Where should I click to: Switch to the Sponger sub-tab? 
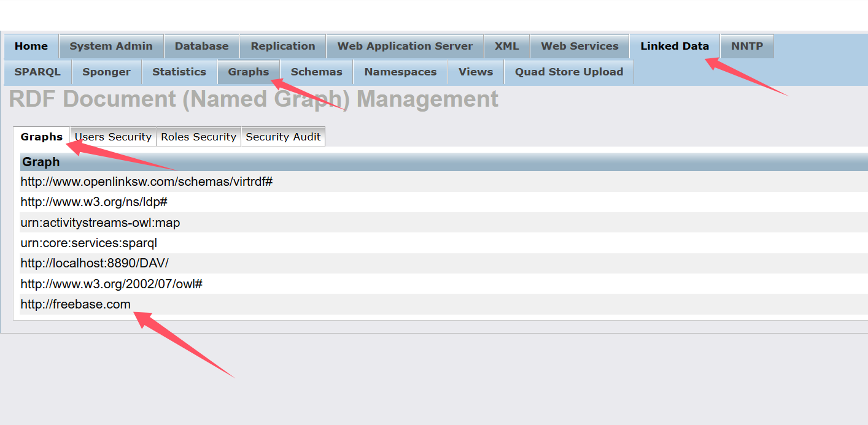(x=107, y=72)
